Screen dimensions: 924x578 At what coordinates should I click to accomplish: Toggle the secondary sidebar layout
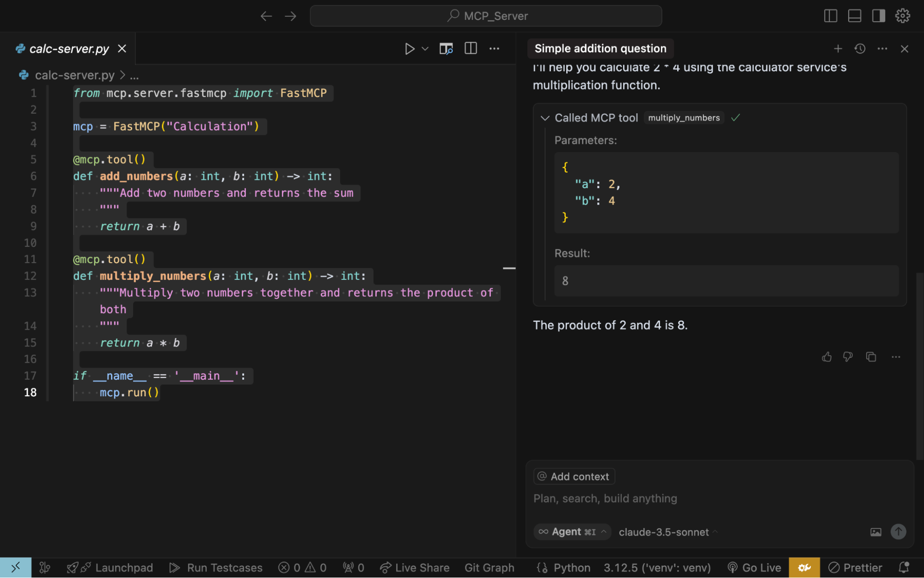coord(878,16)
